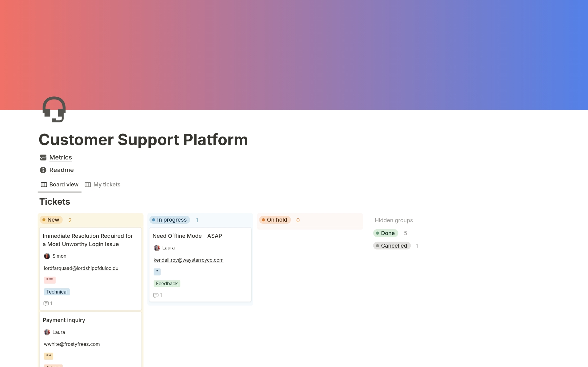Switch to the My tickets tab

(107, 185)
